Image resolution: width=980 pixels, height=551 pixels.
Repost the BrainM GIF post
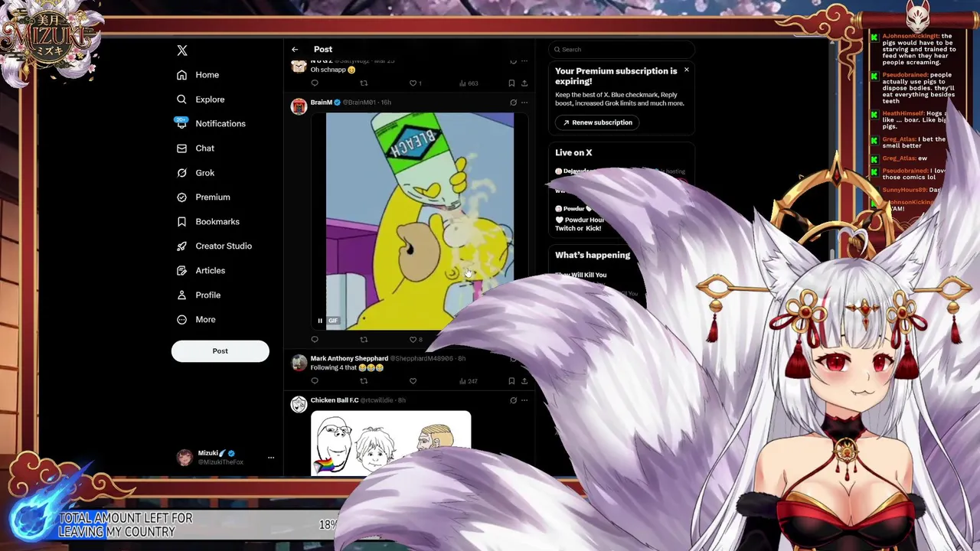[x=364, y=340]
